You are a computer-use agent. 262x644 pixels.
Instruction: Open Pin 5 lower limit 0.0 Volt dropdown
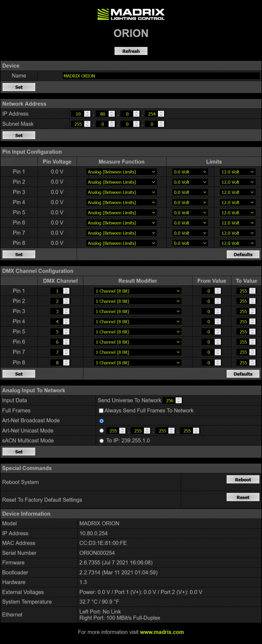tap(190, 213)
